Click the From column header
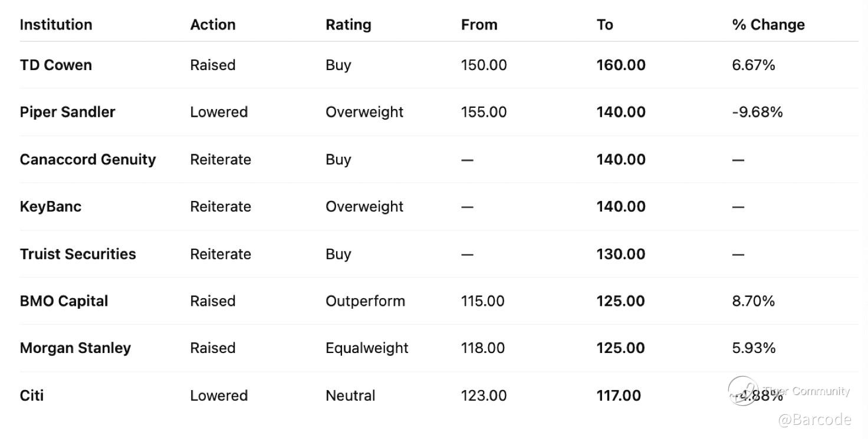Screen dimensions: 868x439 click(479, 25)
